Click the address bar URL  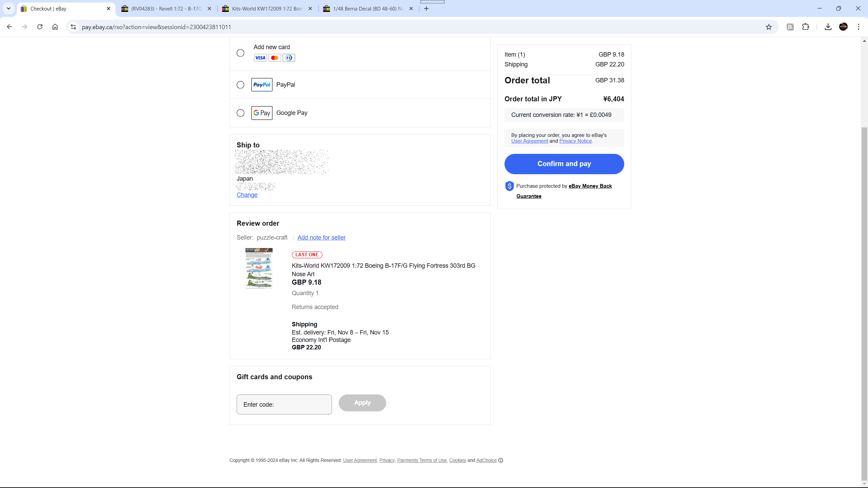point(156,27)
